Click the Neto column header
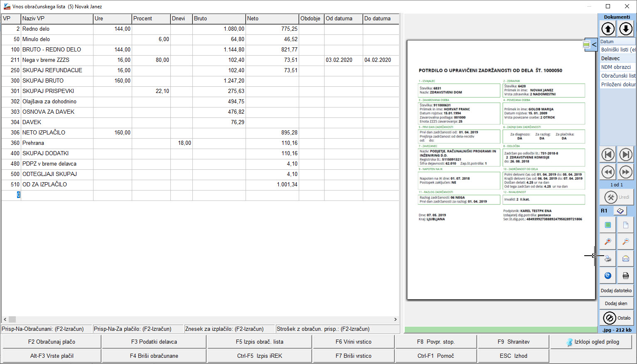This screenshot has height=364, width=637. point(272,18)
